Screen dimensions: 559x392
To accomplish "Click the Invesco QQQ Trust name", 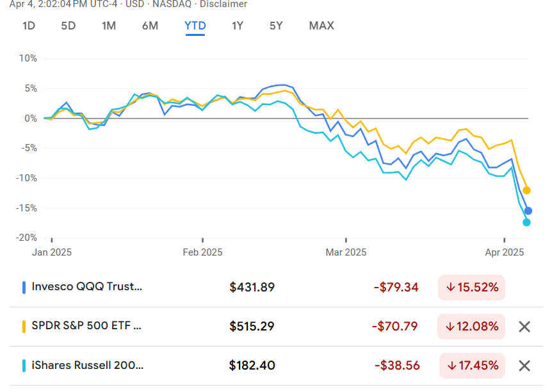I will (x=86, y=286).
